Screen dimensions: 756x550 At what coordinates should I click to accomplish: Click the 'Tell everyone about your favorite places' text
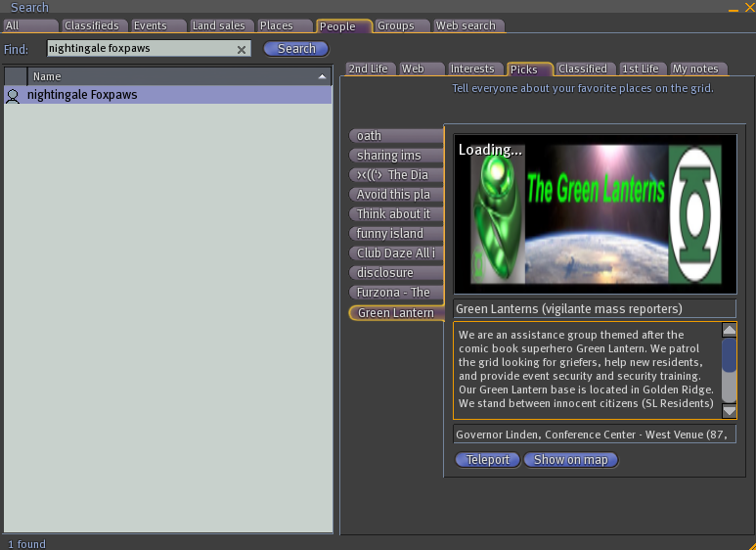tap(583, 89)
